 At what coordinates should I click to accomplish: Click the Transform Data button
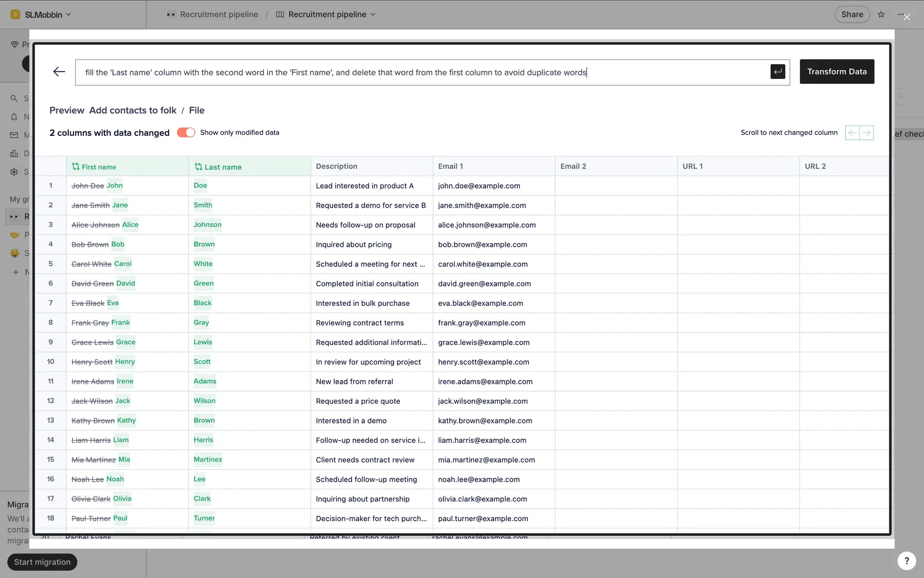(x=836, y=72)
